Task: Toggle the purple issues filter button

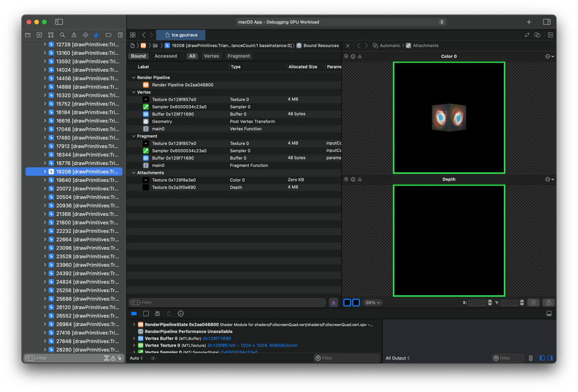Action: tap(334, 302)
